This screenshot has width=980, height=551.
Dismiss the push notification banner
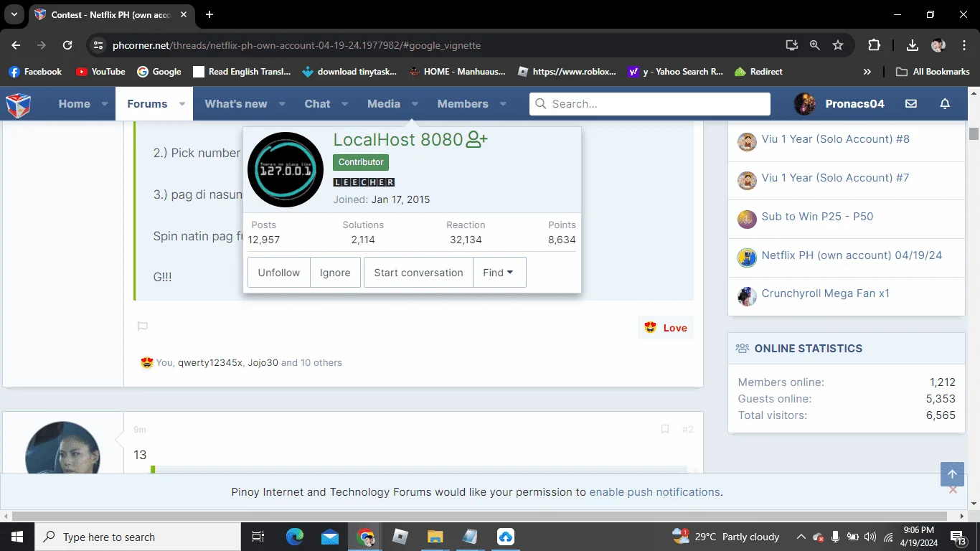[x=953, y=490]
